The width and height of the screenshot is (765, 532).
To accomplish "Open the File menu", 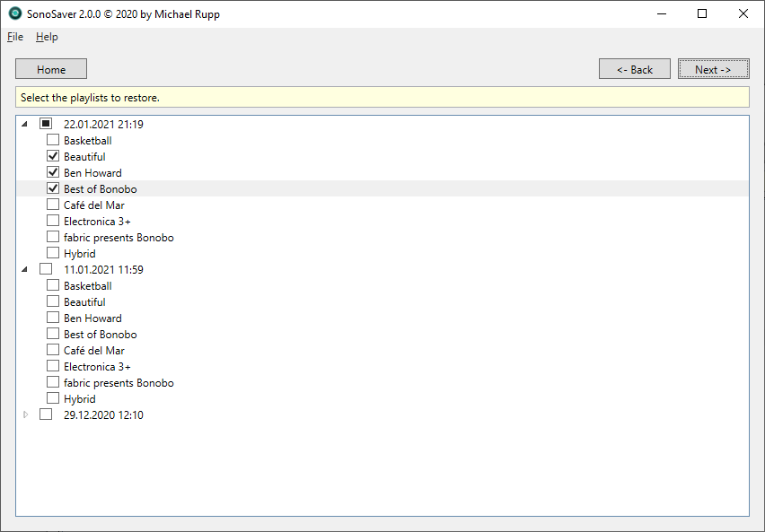I will pos(14,37).
